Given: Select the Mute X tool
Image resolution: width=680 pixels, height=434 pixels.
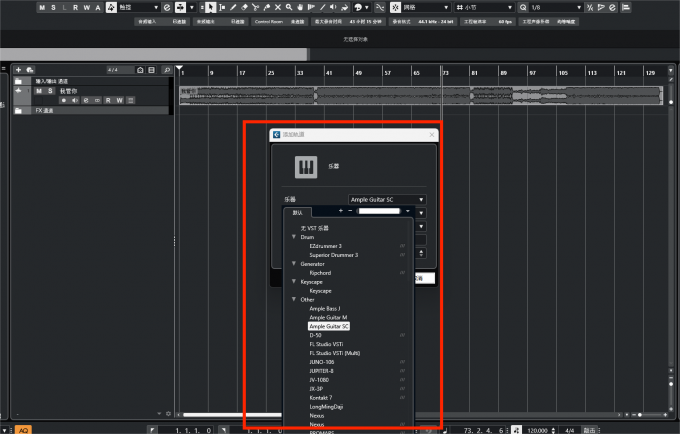Looking at the screenshot, I should click(278, 7).
